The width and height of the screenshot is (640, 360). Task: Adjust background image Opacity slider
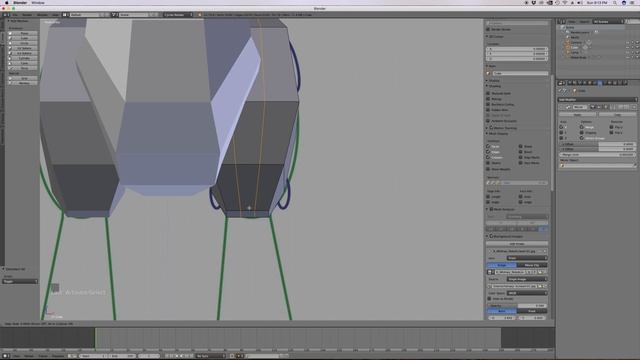point(517,306)
